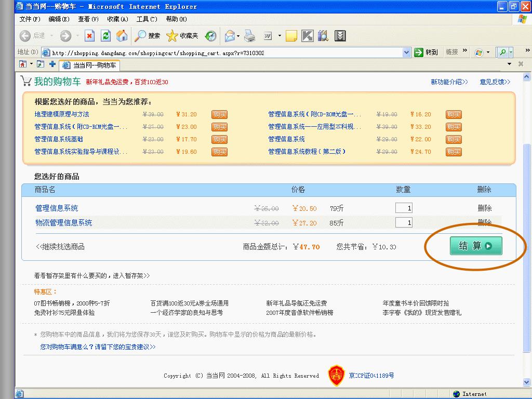Click 删除 for 管理信息系统 cart item
Viewport: 532px width, 399px height.
click(x=485, y=208)
